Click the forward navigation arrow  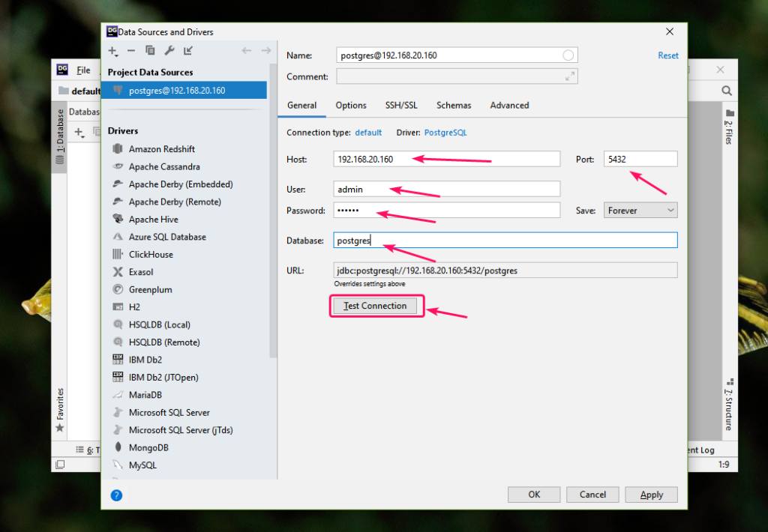(267, 50)
